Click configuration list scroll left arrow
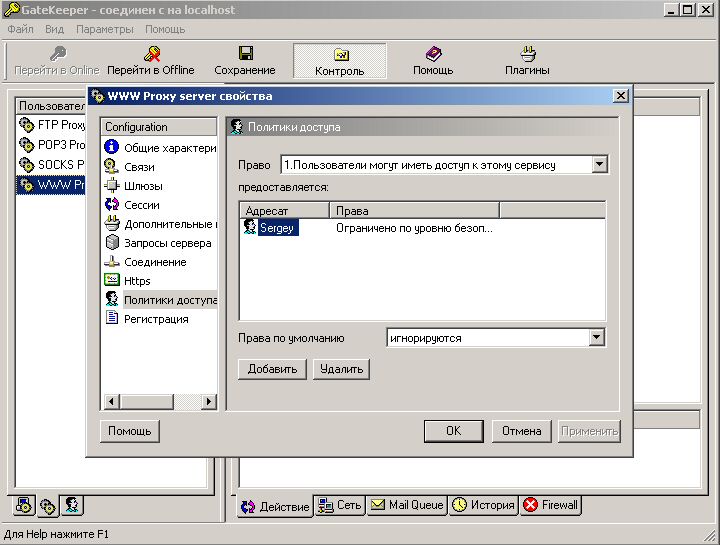The width and height of the screenshot is (720, 545). coord(112,402)
